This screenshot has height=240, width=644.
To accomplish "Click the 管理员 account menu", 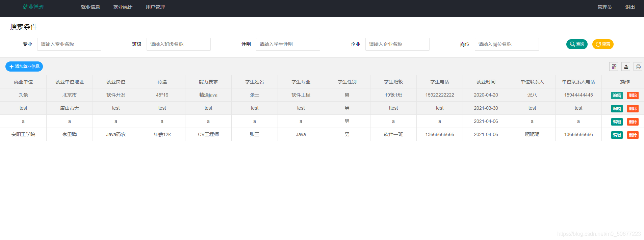I will pyautogui.click(x=604, y=7).
